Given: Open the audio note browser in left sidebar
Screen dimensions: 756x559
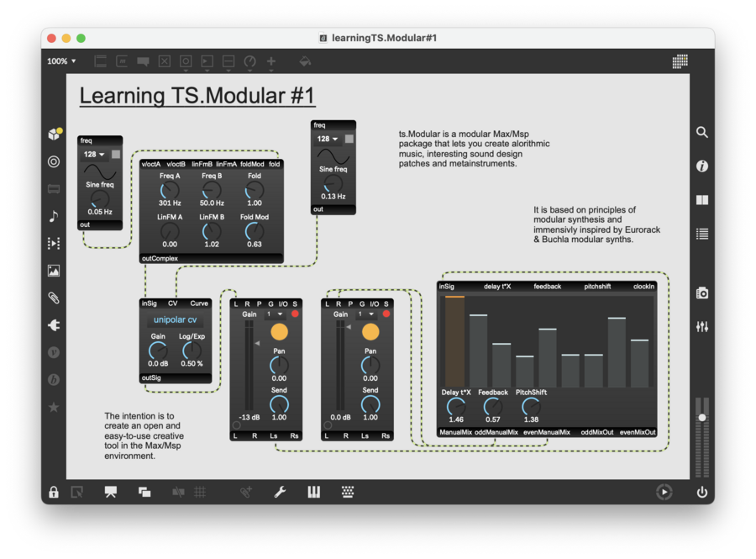Looking at the screenshot, I should tap(54, 216).
